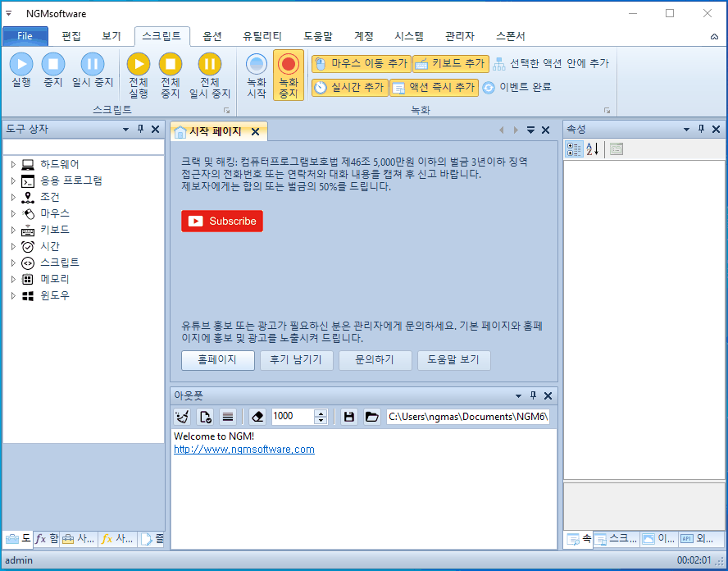This screenshot has height=571, width=728.
Task: Open the 옵션 ribbon tab
Action: coord(212,36)
